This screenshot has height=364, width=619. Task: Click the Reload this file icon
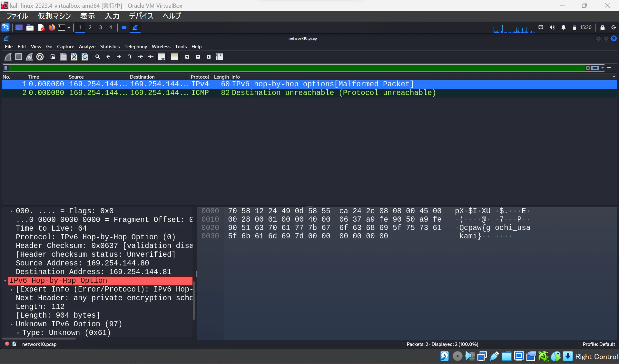[x=85, y=57]
